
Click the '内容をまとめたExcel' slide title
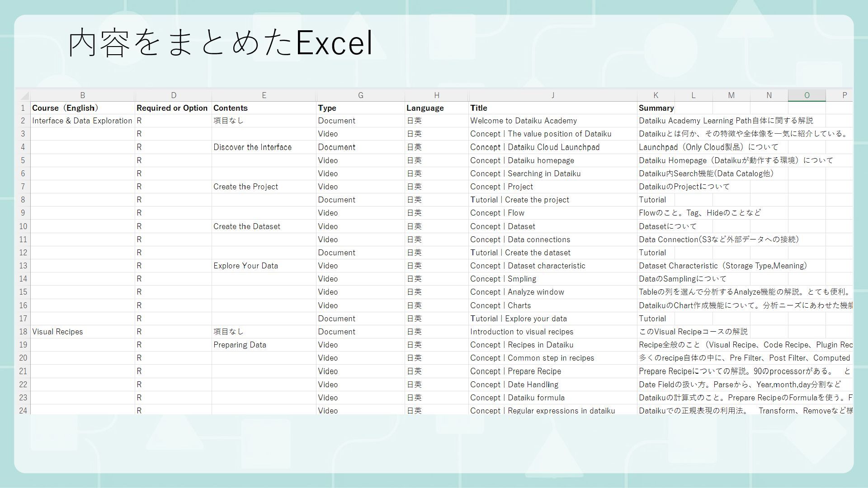coord(221,43)
